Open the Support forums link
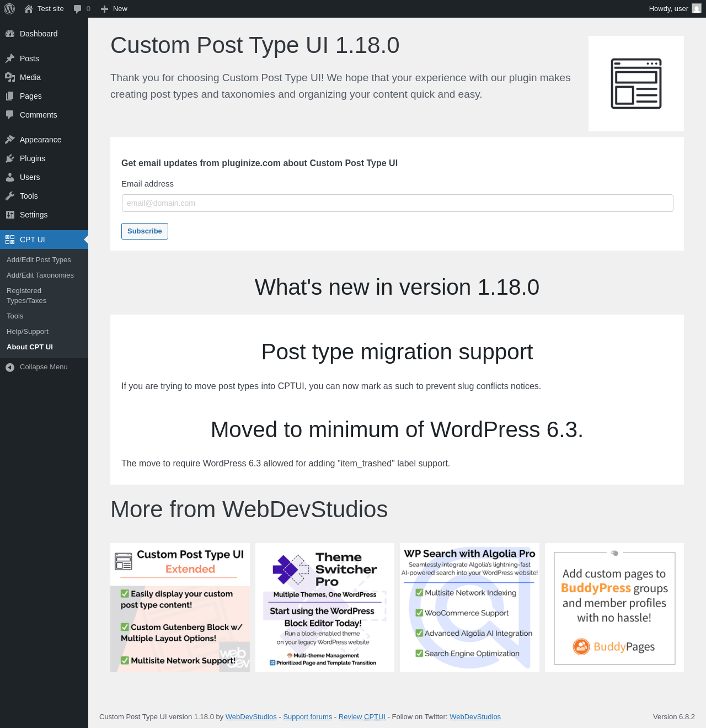 click(x=308, y=717)
